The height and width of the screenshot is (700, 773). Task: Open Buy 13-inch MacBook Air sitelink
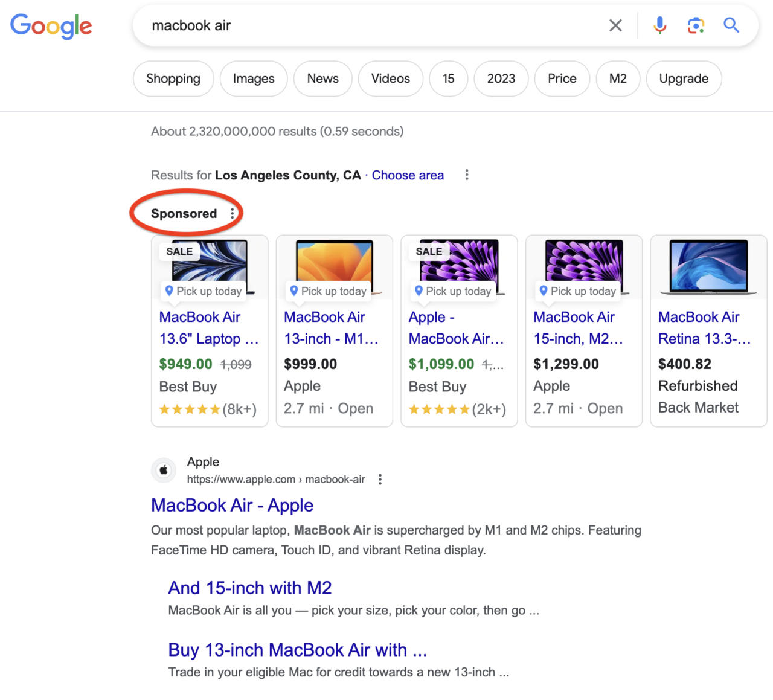tap(297, 650)
